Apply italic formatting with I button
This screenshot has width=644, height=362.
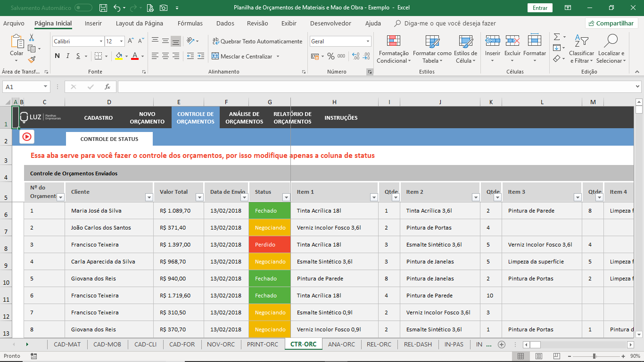(68, 56)
